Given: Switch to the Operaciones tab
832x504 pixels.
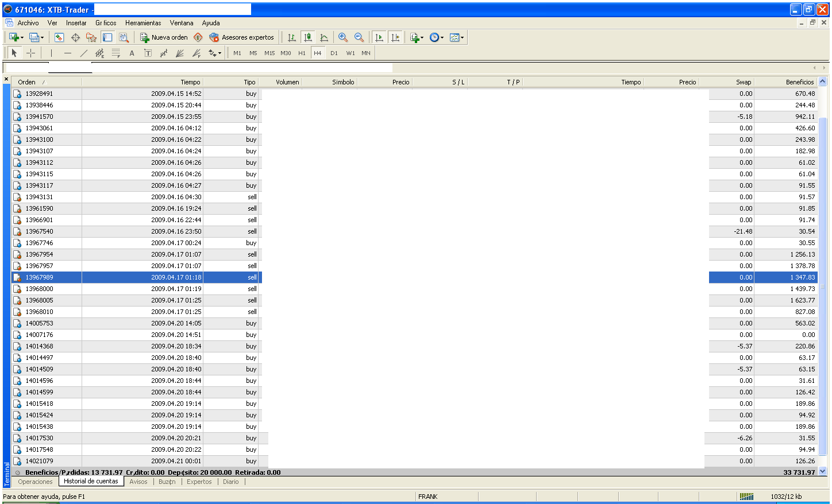Looking at the screenshot, I should (35, 482).
